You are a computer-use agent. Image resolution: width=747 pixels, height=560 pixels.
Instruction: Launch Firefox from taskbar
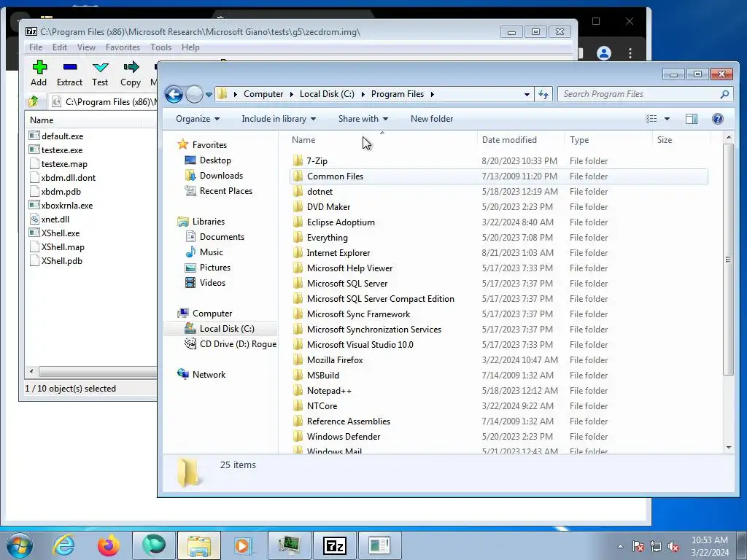[x=109, y=545]
